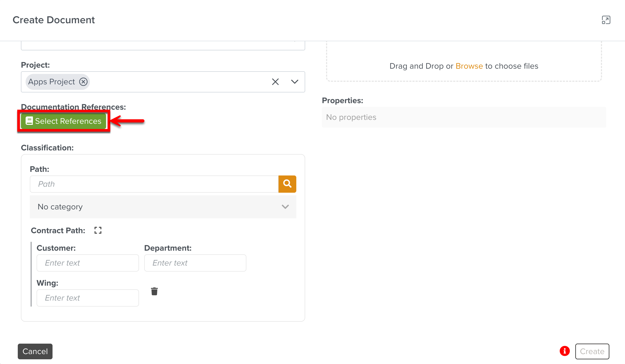
Task: Click the red info icon
Action: [x=565, y=351]
